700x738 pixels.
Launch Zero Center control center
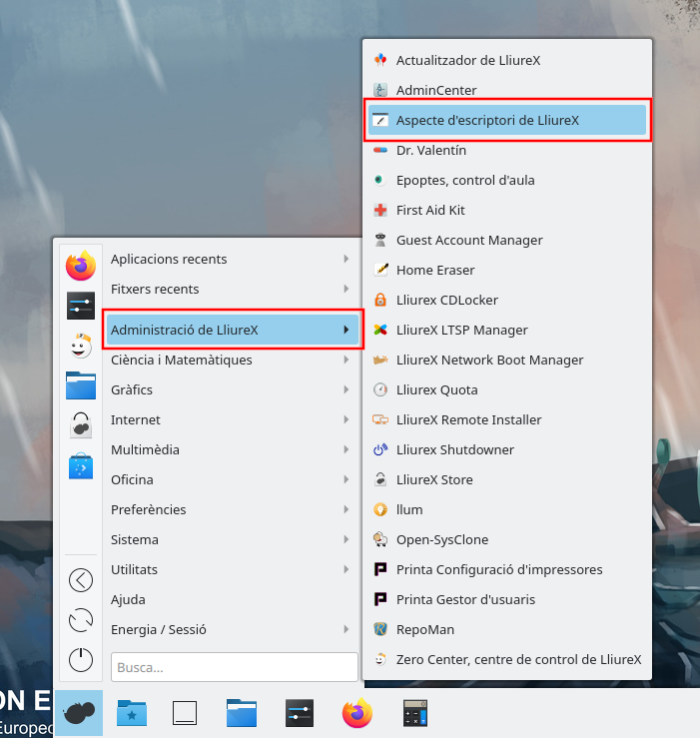click(x=517, y=660)
